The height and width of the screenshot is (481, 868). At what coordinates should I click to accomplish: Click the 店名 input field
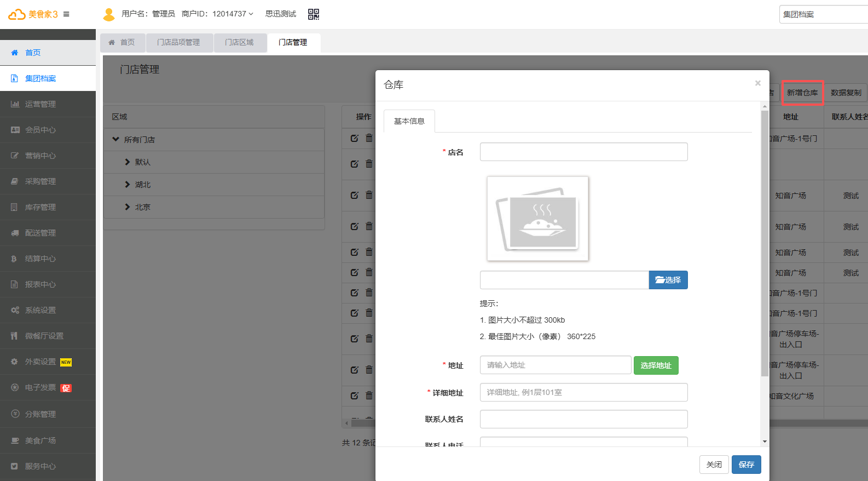(583, 152)
